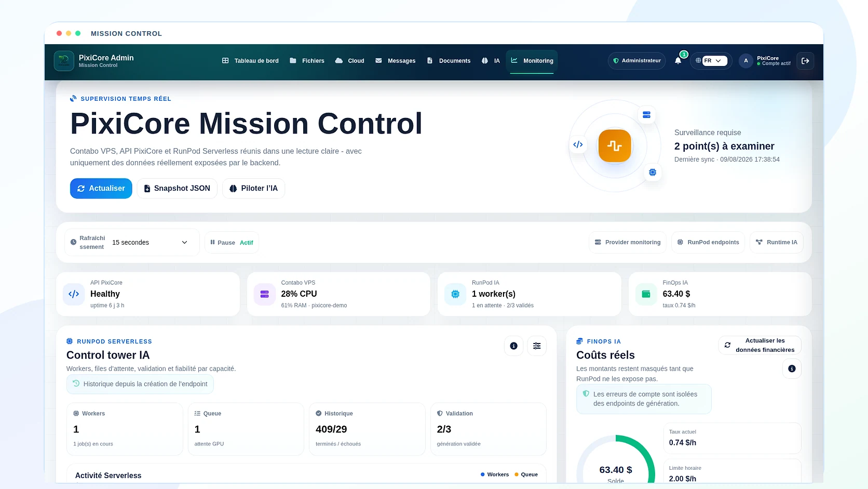Click the FinOps IA wallet icon

point(646,294)
